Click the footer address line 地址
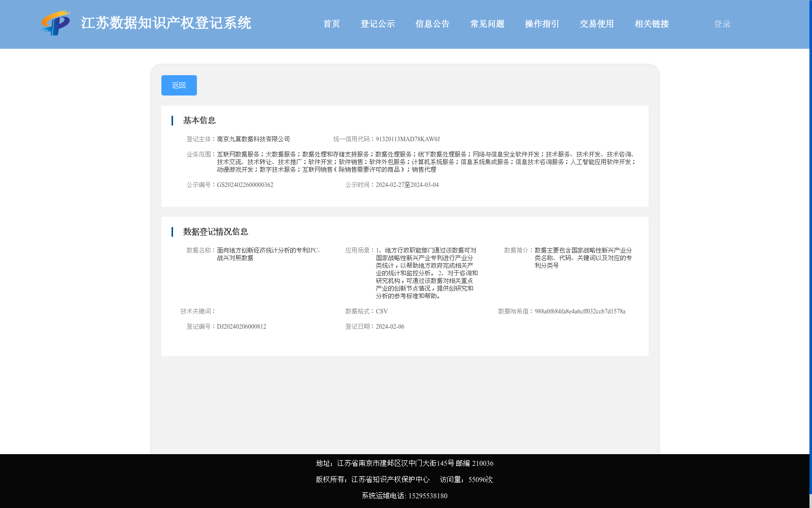Viewport: 812px width, 508px height. pyautogui.click(x=404, y=463)
